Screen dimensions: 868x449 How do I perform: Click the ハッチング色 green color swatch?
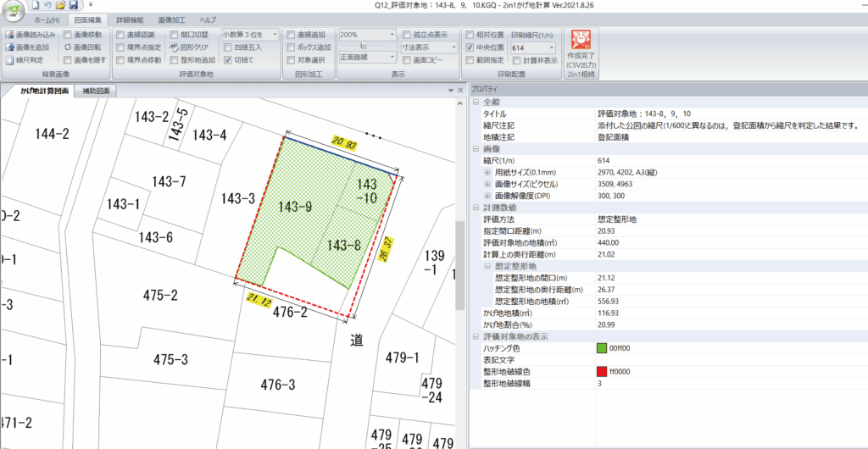[602, 347]
